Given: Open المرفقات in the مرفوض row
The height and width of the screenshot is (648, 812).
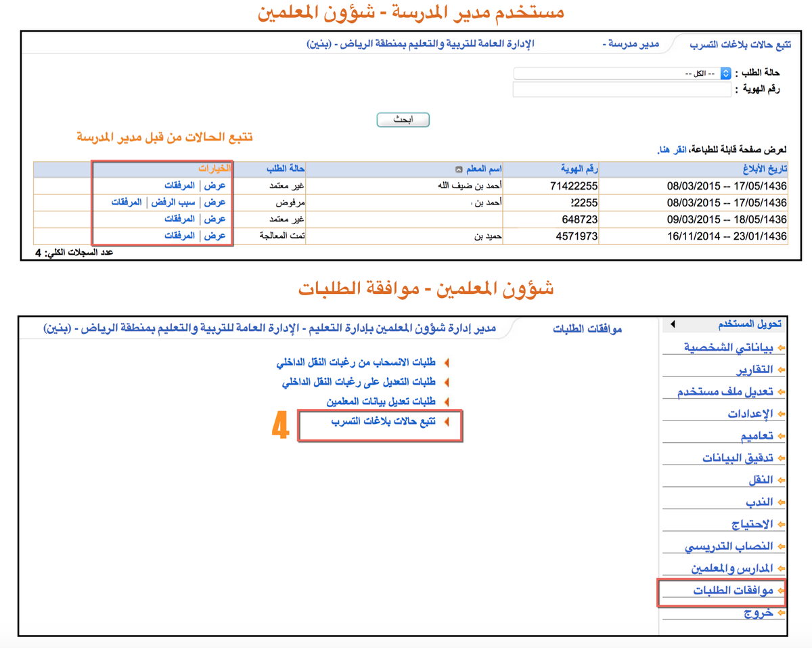Looking at the screenshot, I should pos(127,202).
